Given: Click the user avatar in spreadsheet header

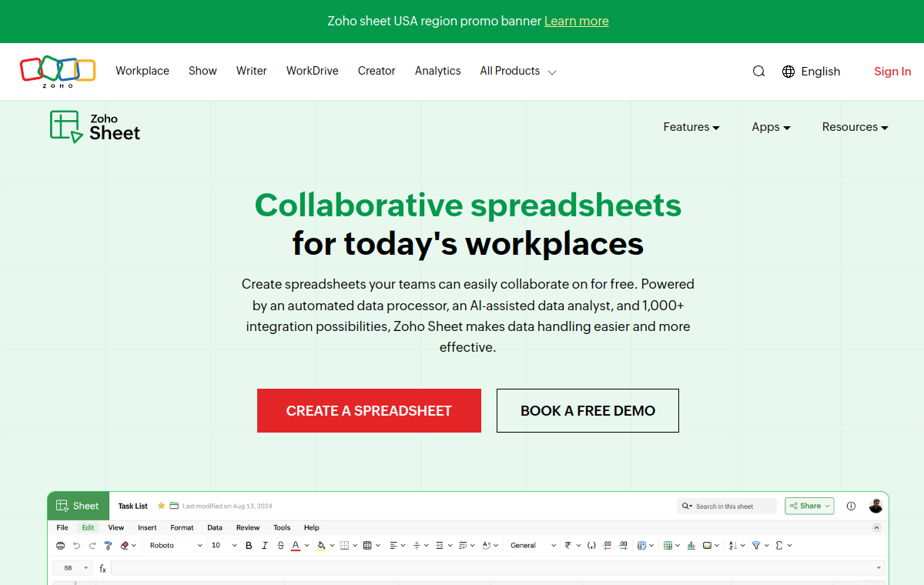Looking at the screenshot, I should tap(875, 506).
